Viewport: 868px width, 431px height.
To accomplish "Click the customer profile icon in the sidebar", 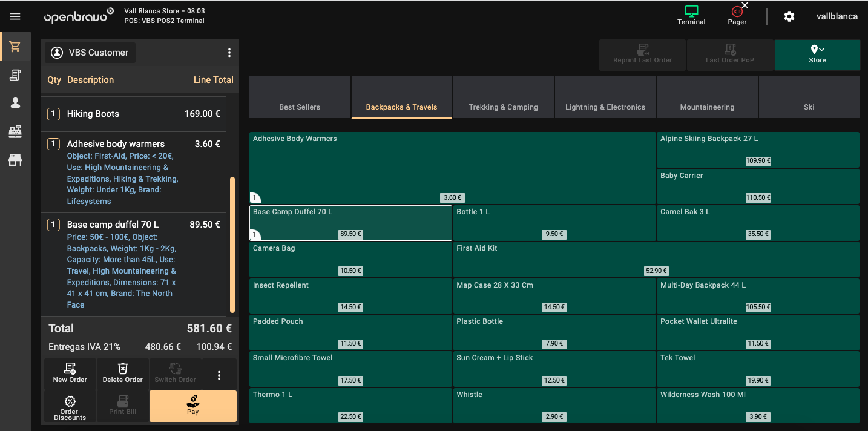I will [15, 104].
